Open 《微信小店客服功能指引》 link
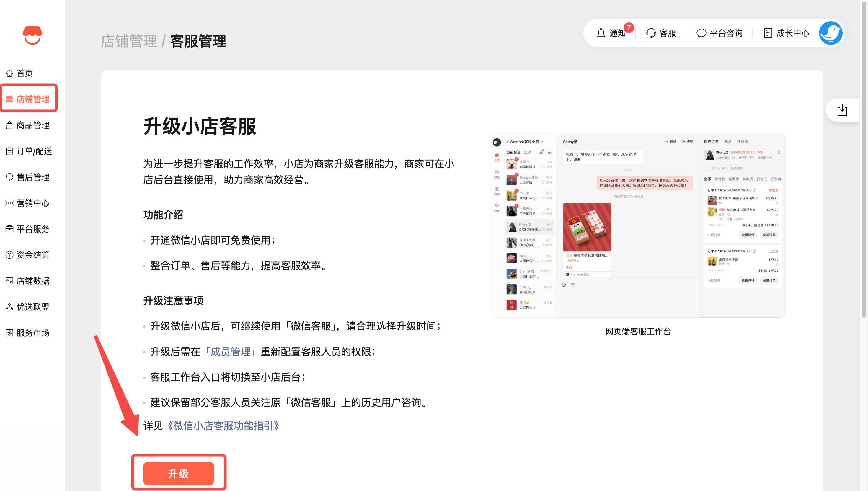The width and height of the screenshot is (868, 491). coord(223,425)
